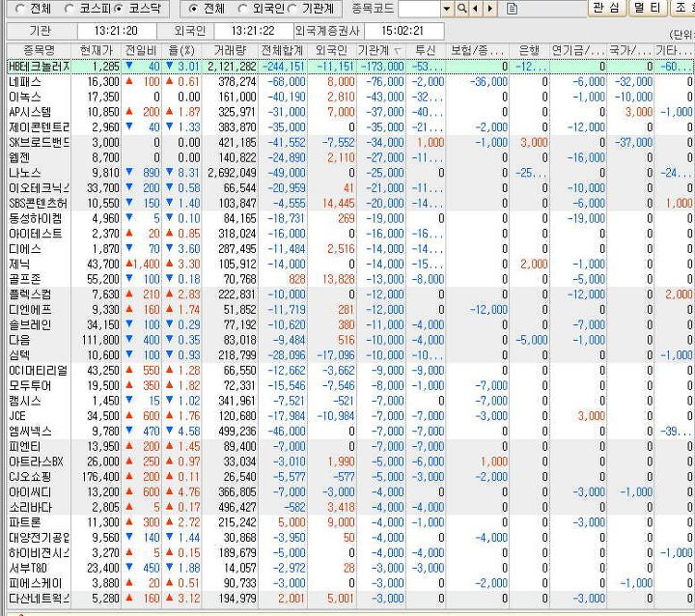Screen dimensions: 695x616
Task: Sort by 거래량 column header
Action: pyautogui.click(x=230, y=50)
